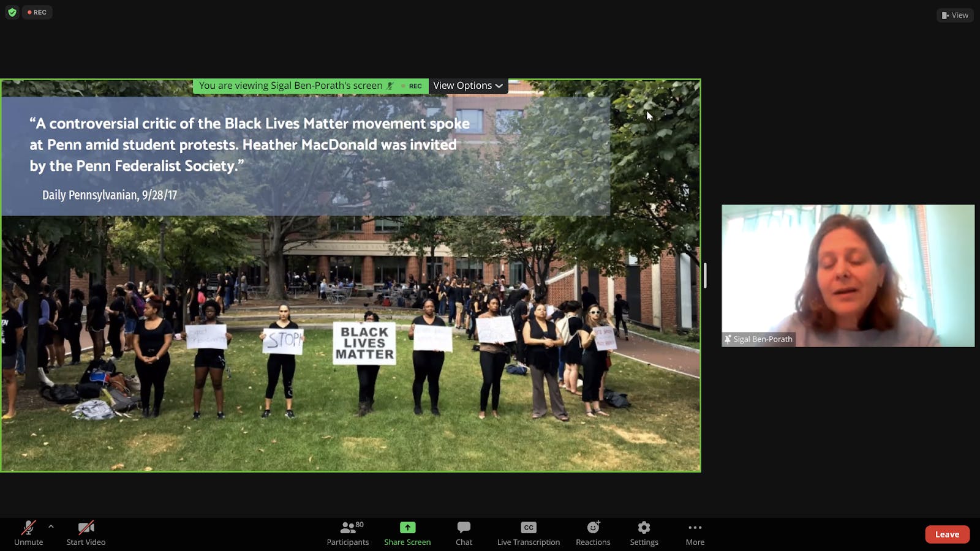
Task: Open the Participants panel
Action: point(347,533)
